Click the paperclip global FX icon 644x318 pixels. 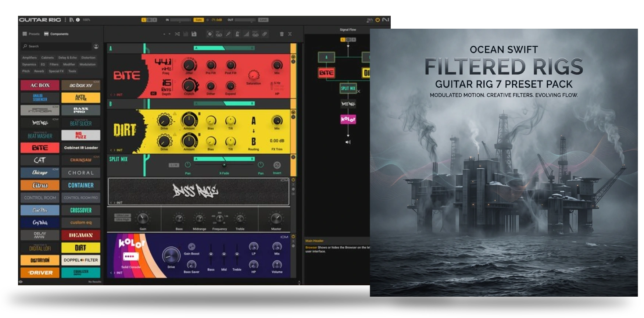coord(265,34)
